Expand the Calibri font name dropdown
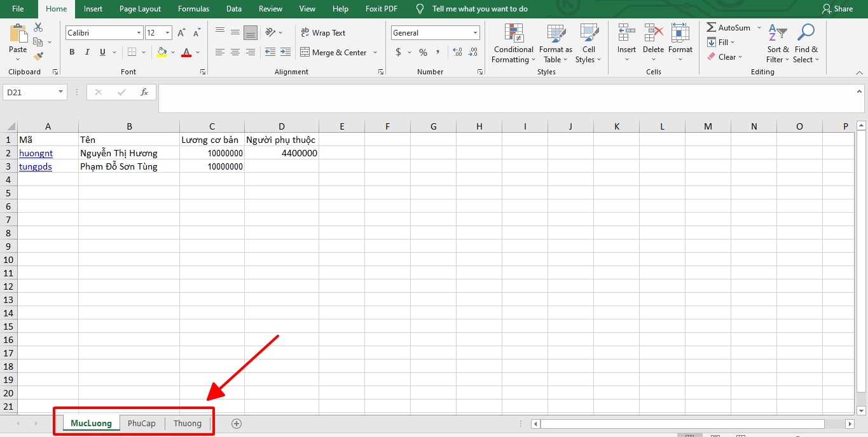 tap(139, 33)
